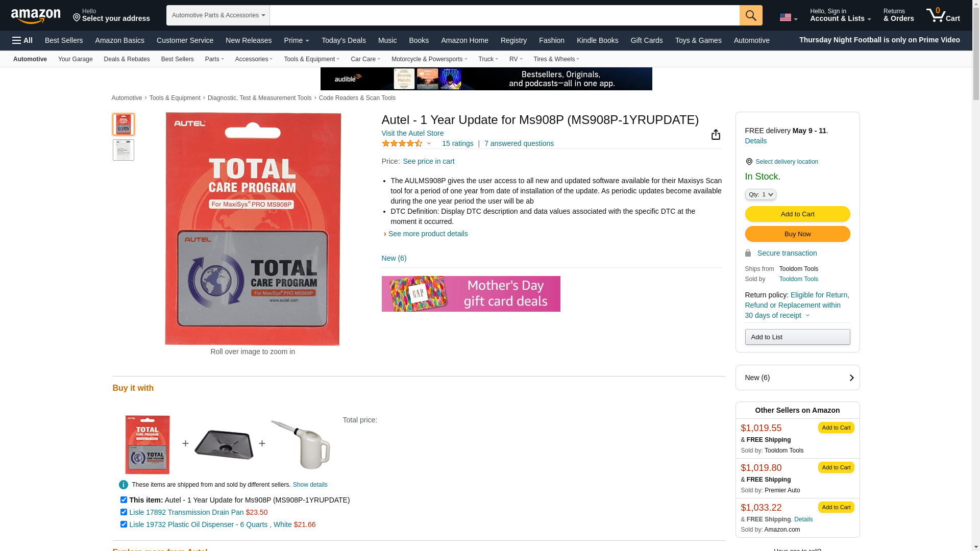Open the Qty quantity dropdown
The image size is (980, 551).
tap(761, 194)
